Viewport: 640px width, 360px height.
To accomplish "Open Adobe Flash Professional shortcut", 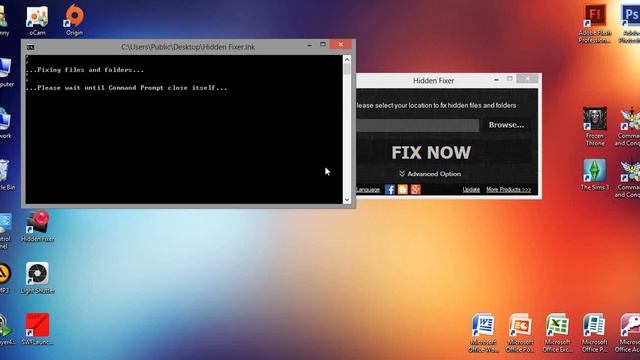I will coord(595,16).
